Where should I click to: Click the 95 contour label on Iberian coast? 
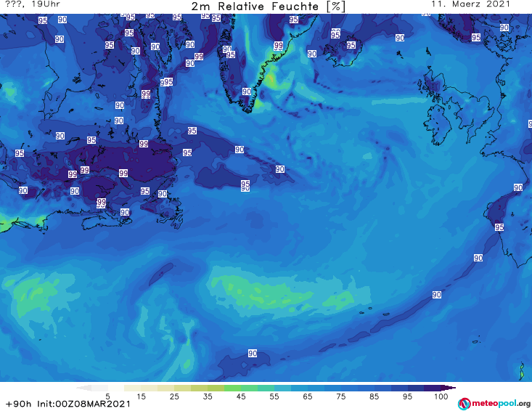click(499, 227)
